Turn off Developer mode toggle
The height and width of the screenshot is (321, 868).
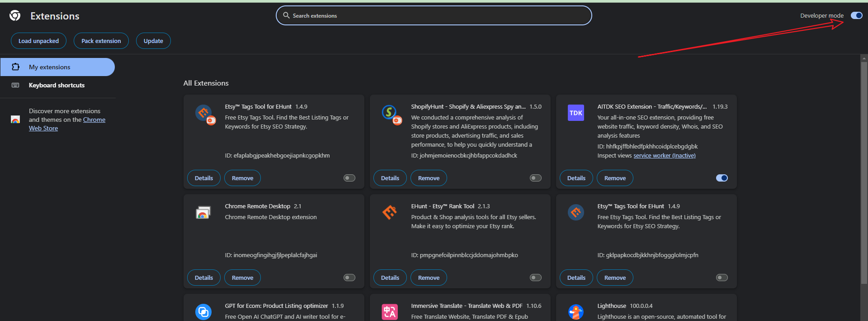[x=856, y=15]
